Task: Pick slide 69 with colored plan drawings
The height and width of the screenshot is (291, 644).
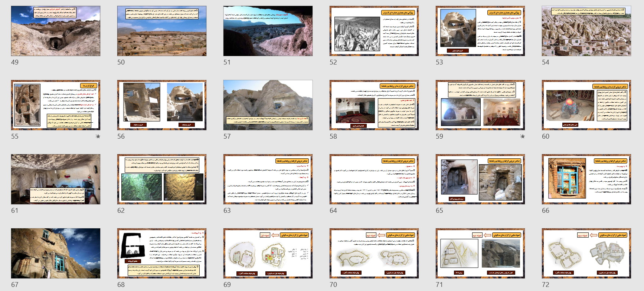Action: click(268, 254)
